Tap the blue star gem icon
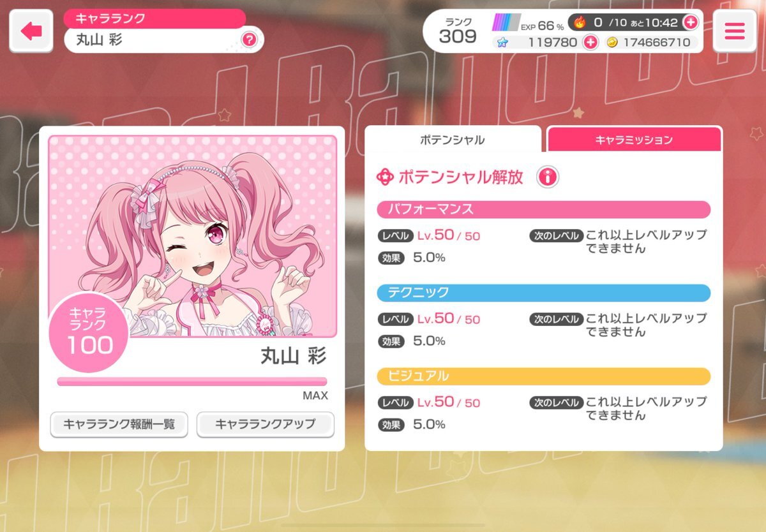 [502, 43]
